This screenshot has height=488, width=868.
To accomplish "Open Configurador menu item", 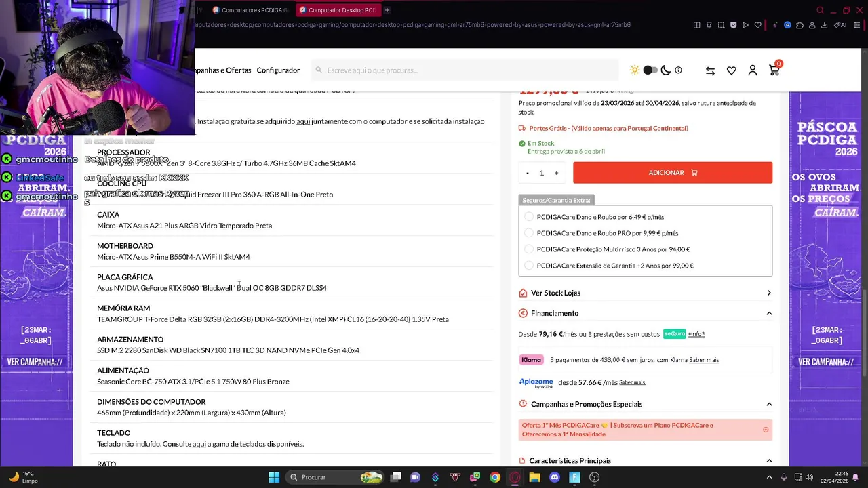I will pos(278,70).
